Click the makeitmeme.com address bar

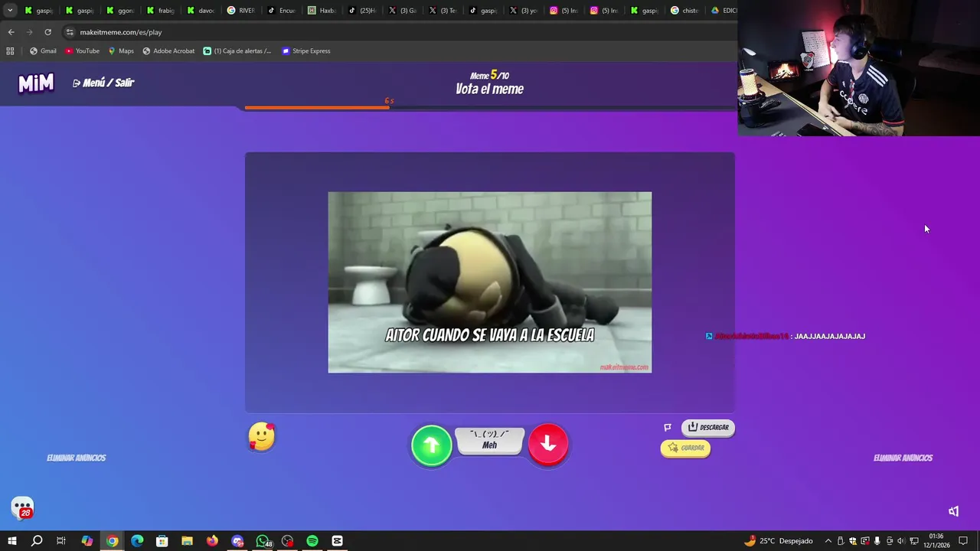click(x=398, y=32)
